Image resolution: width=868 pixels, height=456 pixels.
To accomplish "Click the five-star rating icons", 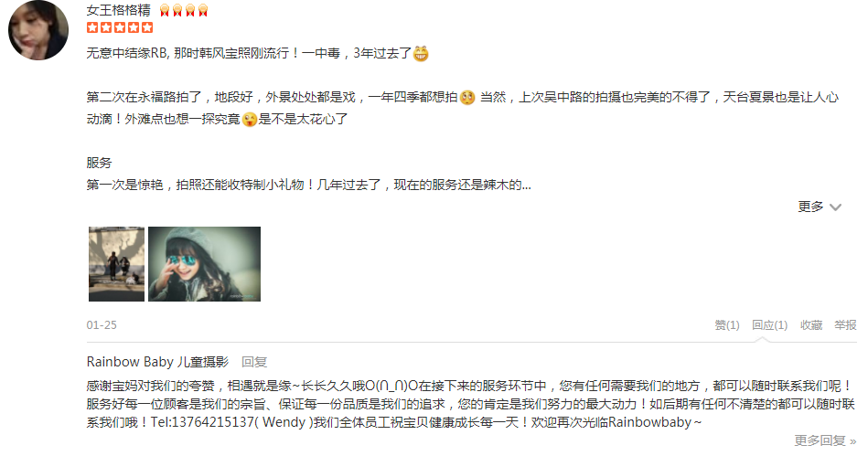I will point(120,27).
